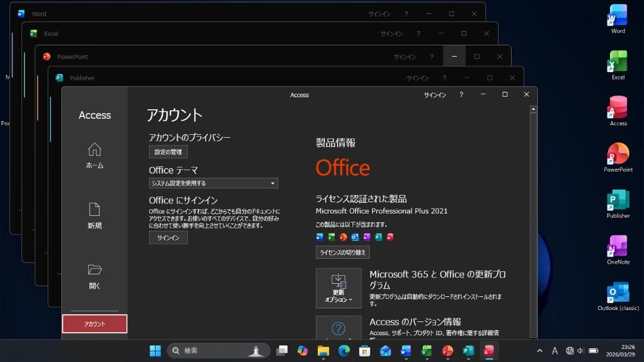Screen dimensions: 644x362
Task: Select the Access desktop shortcut
Action: click(618, 111)
